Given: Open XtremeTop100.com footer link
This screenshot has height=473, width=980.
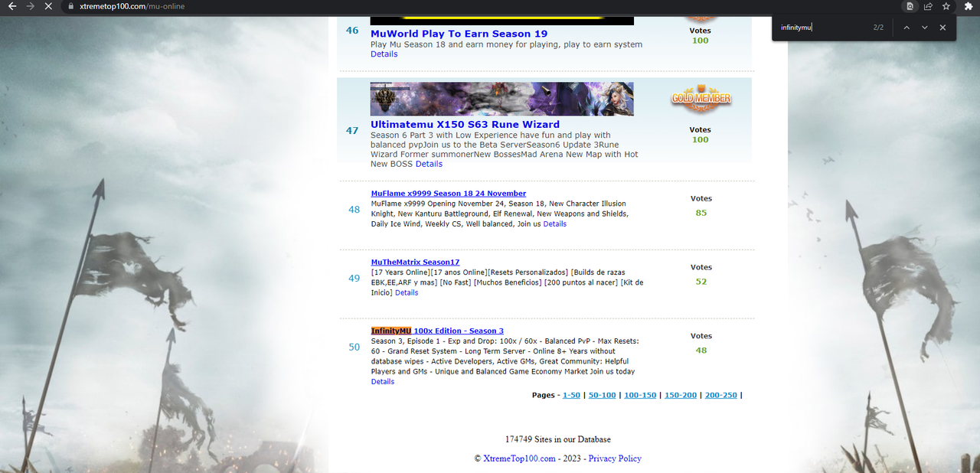Looking at the screenshot, I should [519, 458].
